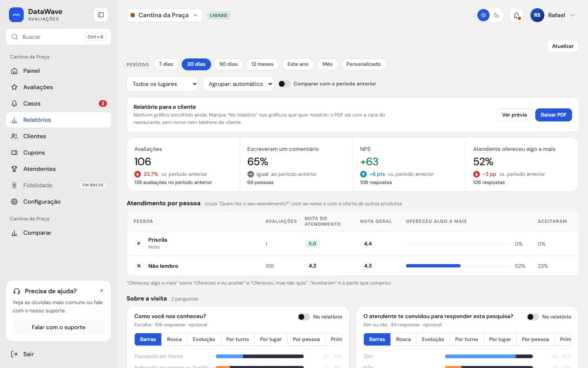
Task: Open Agrupar: automático dropdown
Action: [238, 84]
